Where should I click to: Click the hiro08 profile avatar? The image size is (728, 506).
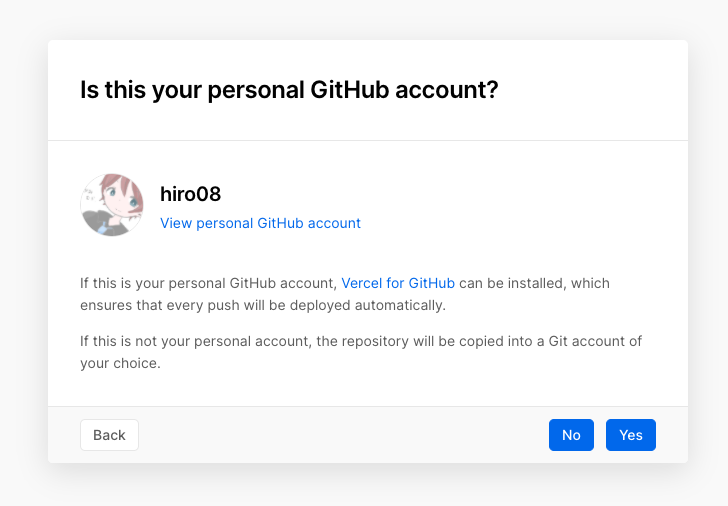coord(112,205)
